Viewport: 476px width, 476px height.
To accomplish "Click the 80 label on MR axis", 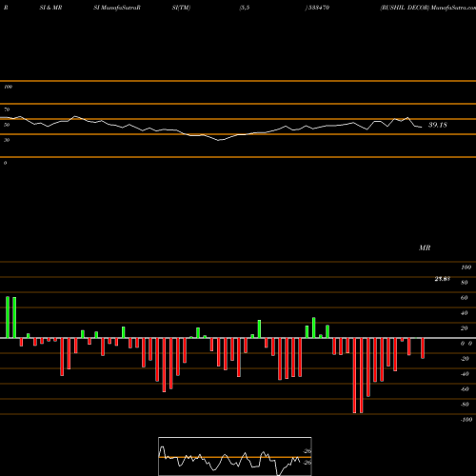I will tap(465, 283).
